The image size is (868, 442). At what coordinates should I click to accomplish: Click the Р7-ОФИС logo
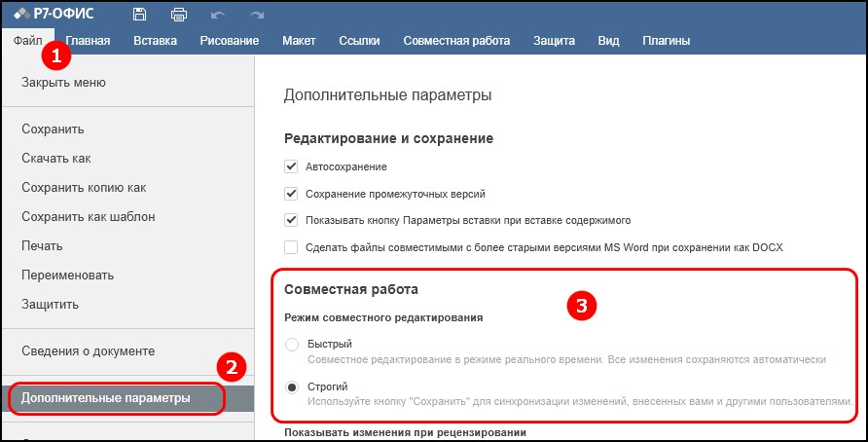pyautogui.click(x=54, y=14)
